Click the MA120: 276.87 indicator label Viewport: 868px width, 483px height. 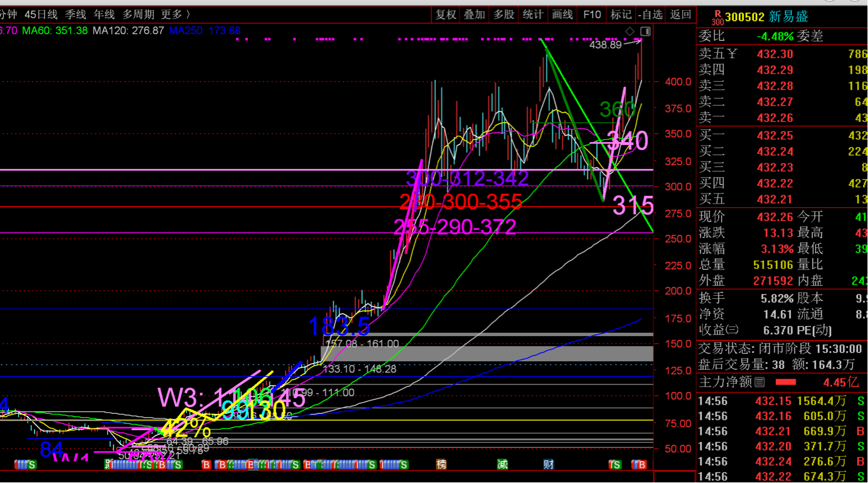click(128, 30)
